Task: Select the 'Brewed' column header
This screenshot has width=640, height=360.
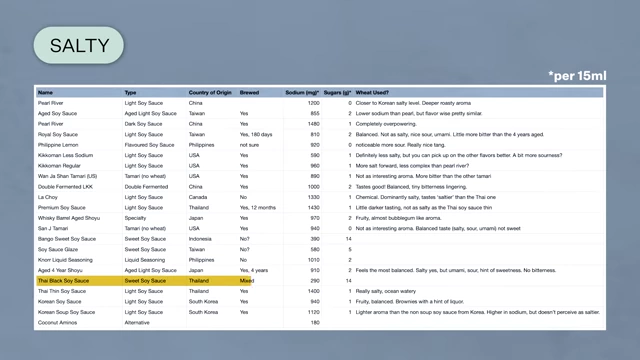Action: [249, 93]
